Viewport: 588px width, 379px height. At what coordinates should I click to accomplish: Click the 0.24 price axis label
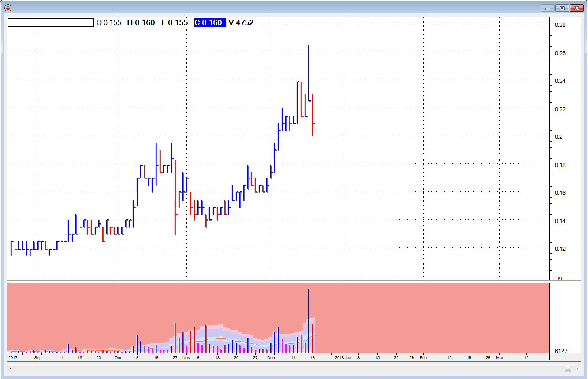pyautogui.click(x=561, y=81)
